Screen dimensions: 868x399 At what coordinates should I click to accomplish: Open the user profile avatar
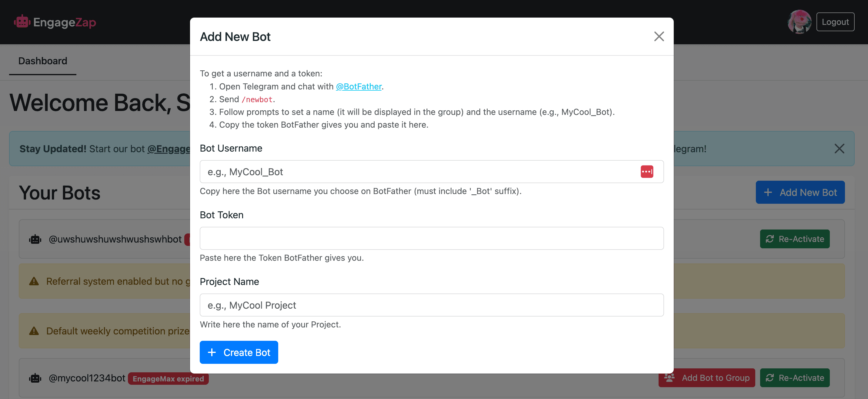tap(799, 22)
